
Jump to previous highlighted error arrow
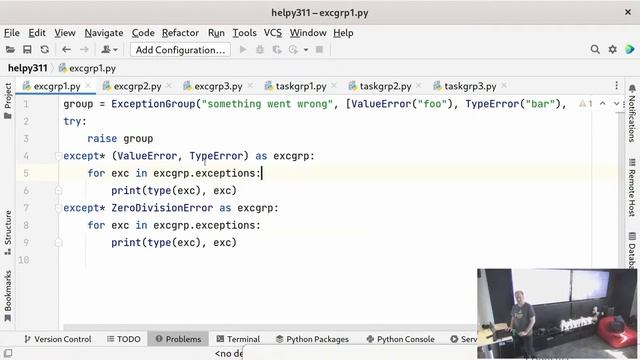click(602, 104)
